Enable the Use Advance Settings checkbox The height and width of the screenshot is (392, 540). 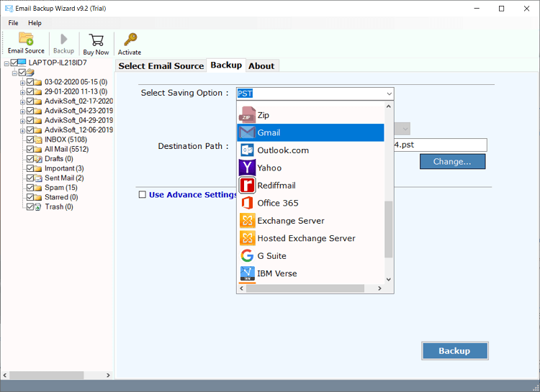[x=143, y=195]
